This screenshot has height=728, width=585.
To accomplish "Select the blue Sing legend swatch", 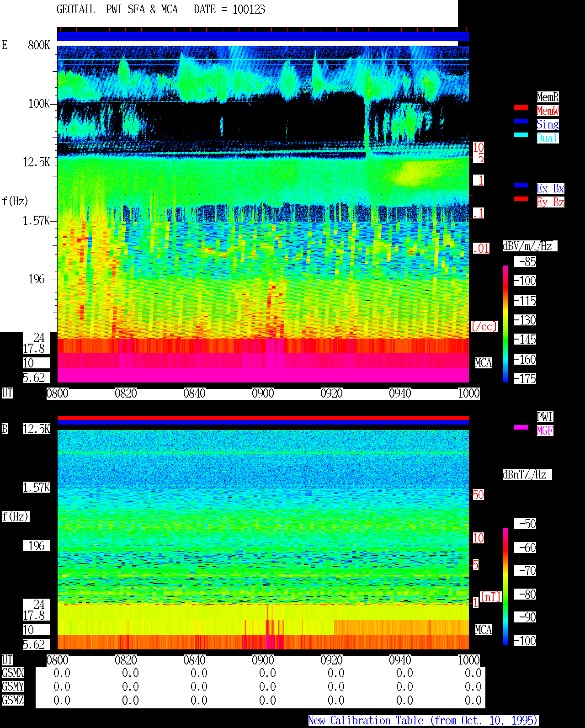I will pos(521,121).
